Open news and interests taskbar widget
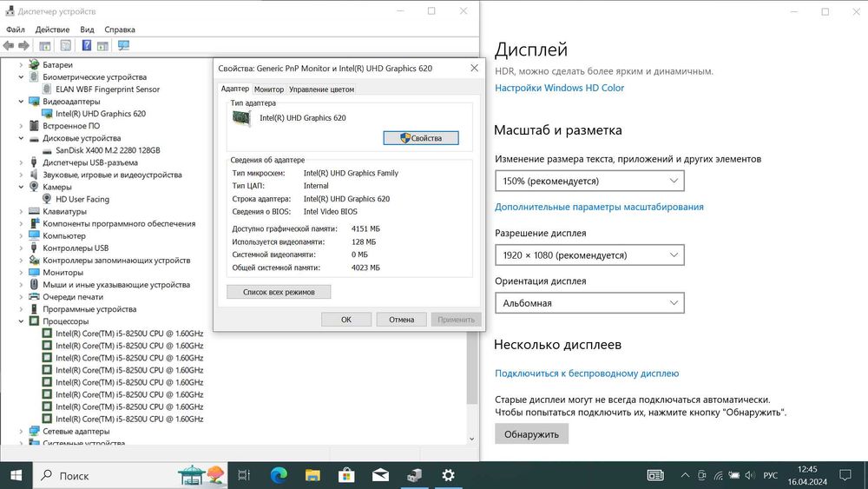 pyautogui.click(x=655, y=475)
